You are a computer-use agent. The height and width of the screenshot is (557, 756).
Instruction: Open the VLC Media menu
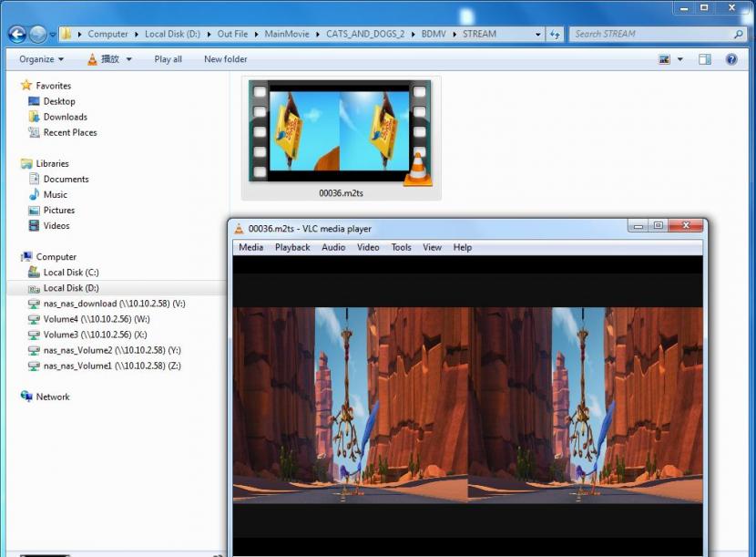coord(250,247)
